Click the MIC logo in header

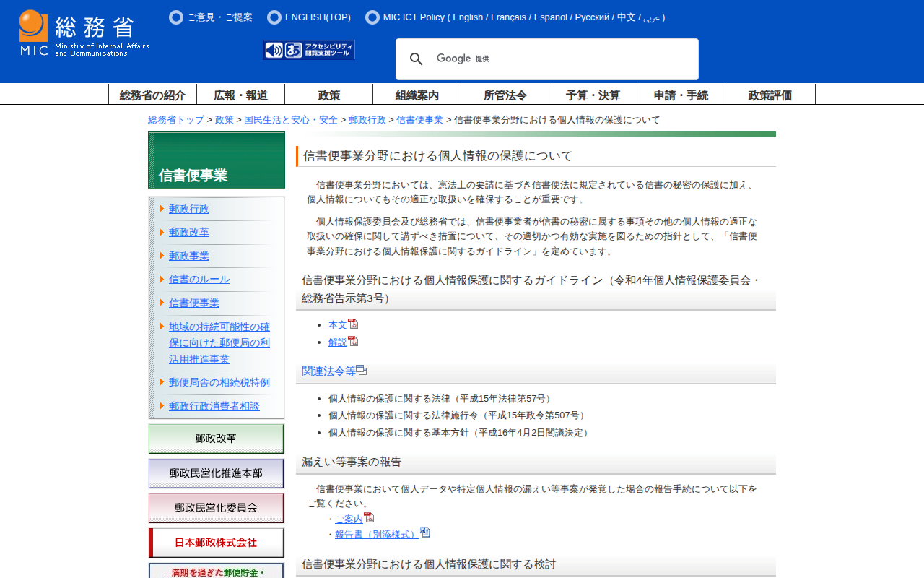coord(84,33)
